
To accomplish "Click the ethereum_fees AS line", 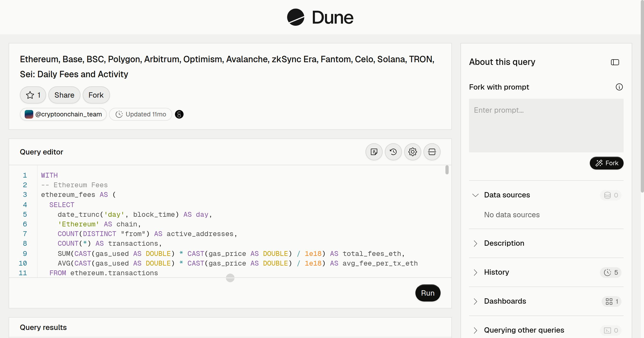I will [78, 194].
